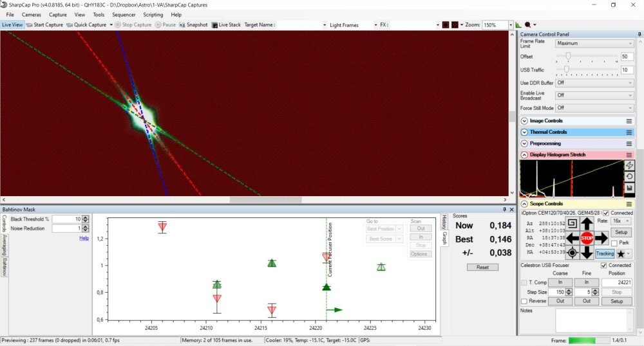Slew the mount left with the left arrow
The image size is (644, 346).
pos(573,238)
